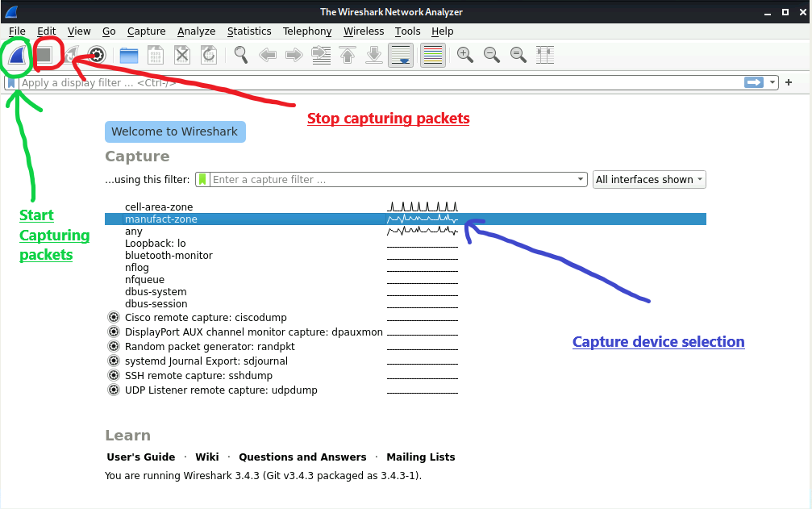
Task: Click the display filter bookmark icon
Action: click(11, 82)
